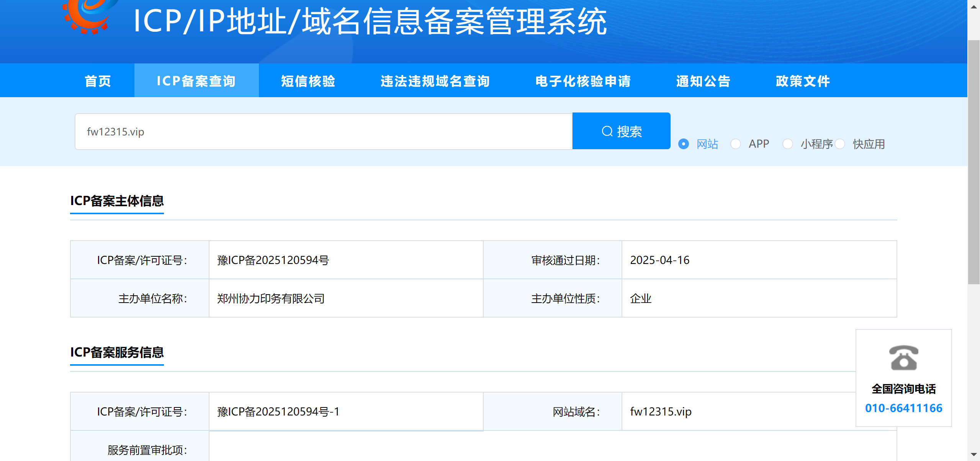Click the date 2025-04-16
This screenshot has height=461, width=980.
659,260
